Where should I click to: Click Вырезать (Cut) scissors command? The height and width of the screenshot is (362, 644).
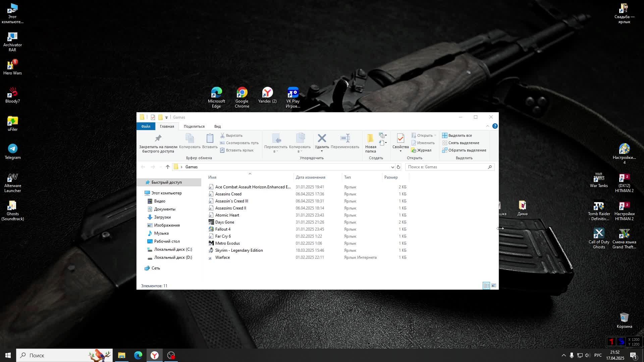tap(231, 135)
